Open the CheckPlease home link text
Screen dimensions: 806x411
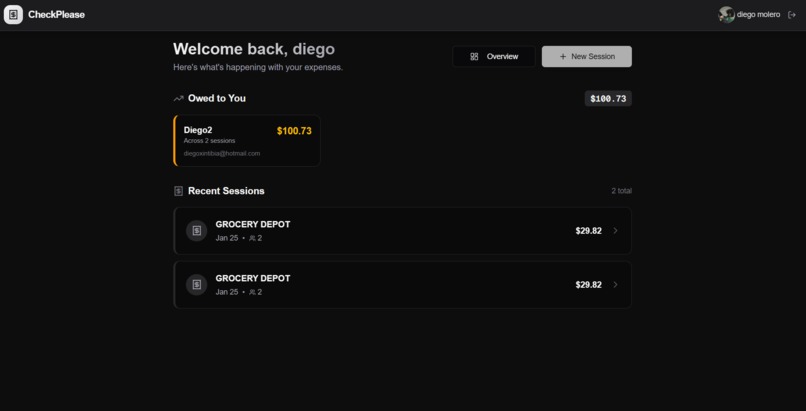[57, 15]
